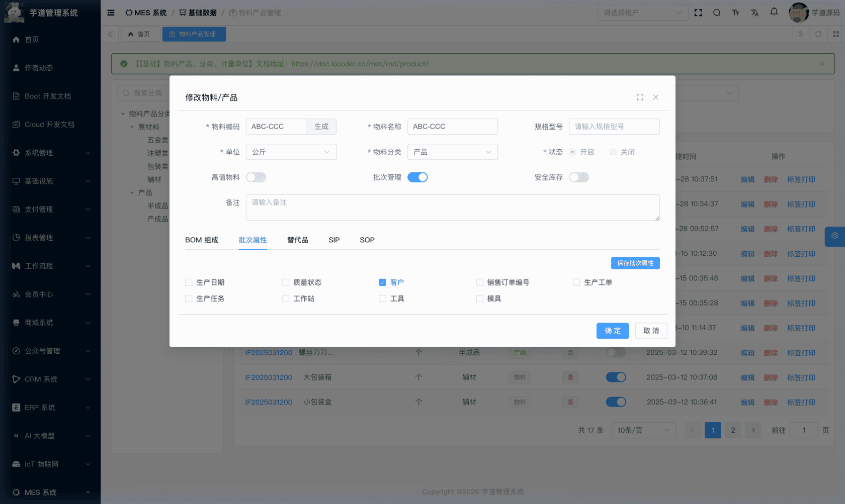Click the notification bell icon

click(x=774, y=13)
